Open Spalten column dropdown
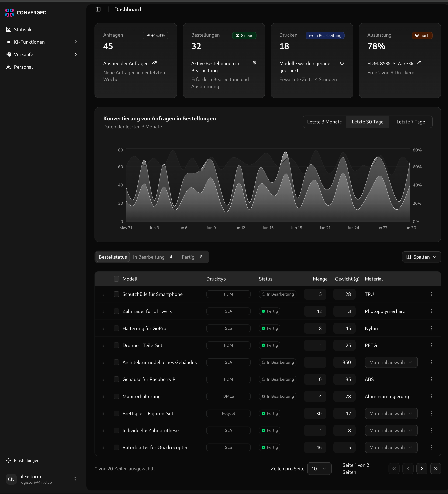Screen dimensions: 448x494 pyautogui.click(x=421, y=257)
